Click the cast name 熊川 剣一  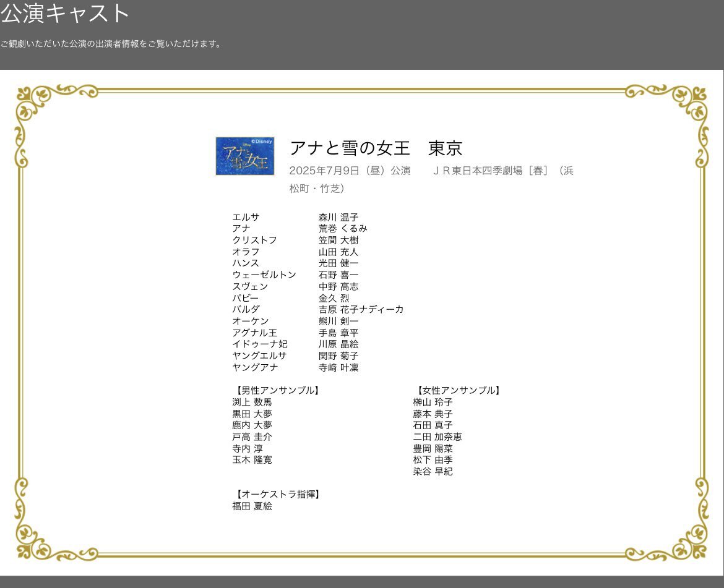[x=338, y=321]
